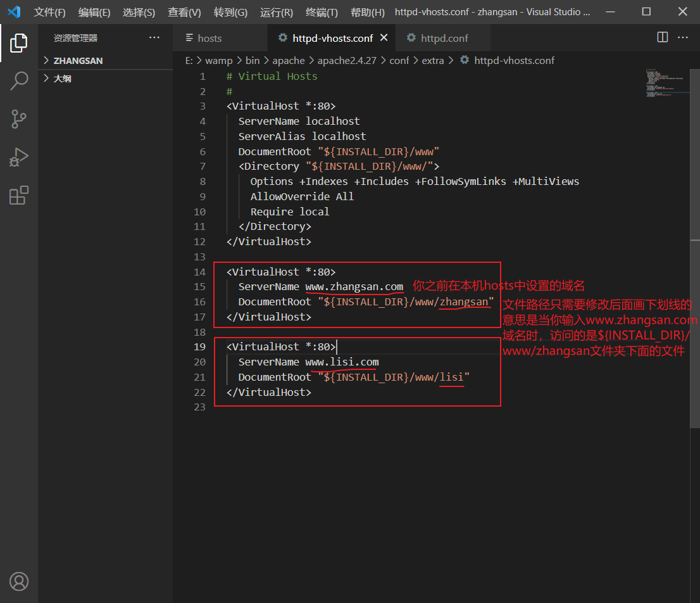700x603 pixels.
Task: Open the 文件(F) menu
Action: pyautogui.click(x=49, y=12)
